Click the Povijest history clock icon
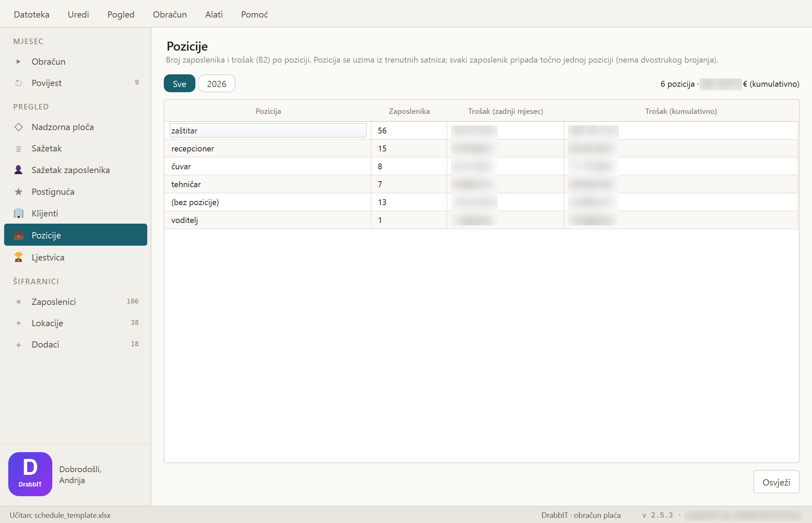This screenshot has height=523, width=812. [x=19, y=83]
